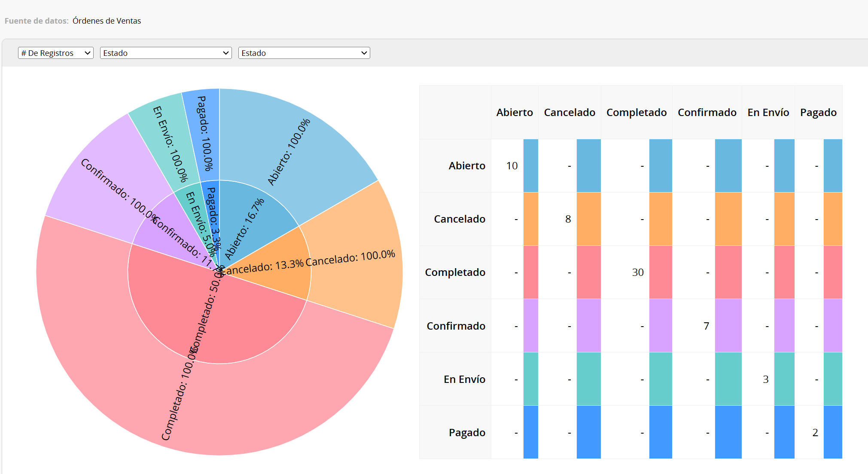
Task: Click the teal swatch in En Envío row, En Envío column
Action: click(784, 379)
